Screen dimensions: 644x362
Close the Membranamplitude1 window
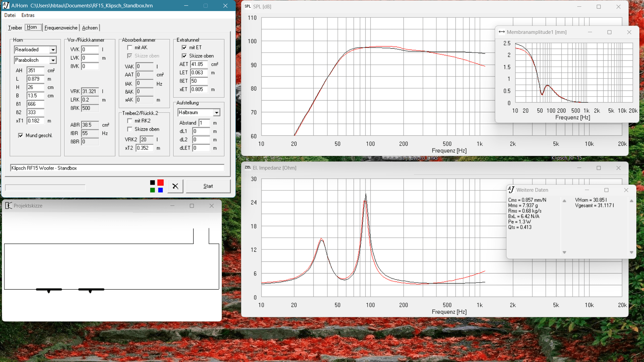[629, 32]
